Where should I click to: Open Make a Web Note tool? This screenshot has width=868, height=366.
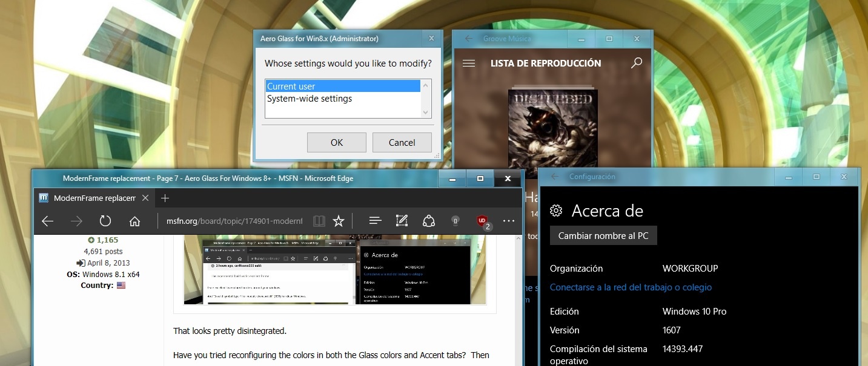[x=402, y=221]
